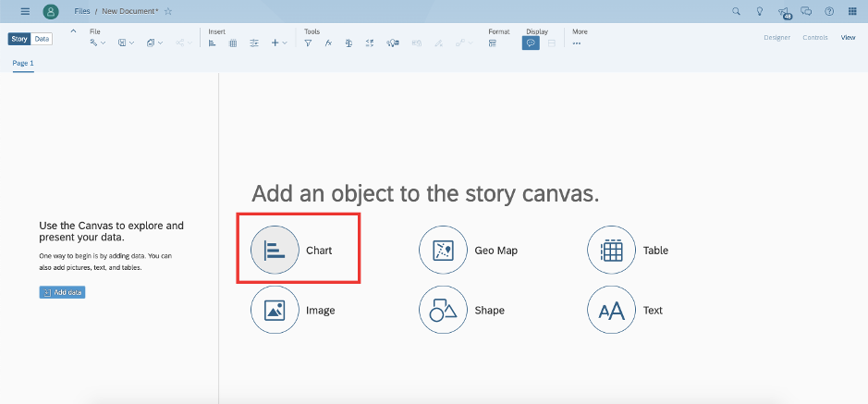This screenshot has height=404, width=868.
Task: Open the discussions chat bubbles icon
Action: coord(807,11)
